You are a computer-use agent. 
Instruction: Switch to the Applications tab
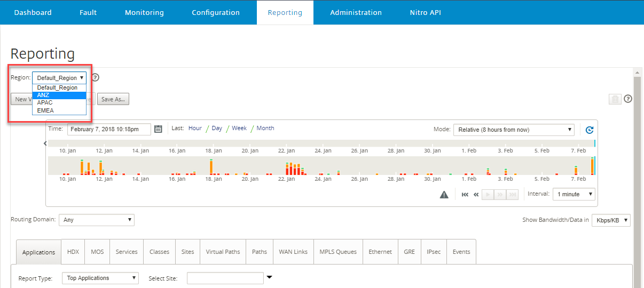click(x=39, y=252)
